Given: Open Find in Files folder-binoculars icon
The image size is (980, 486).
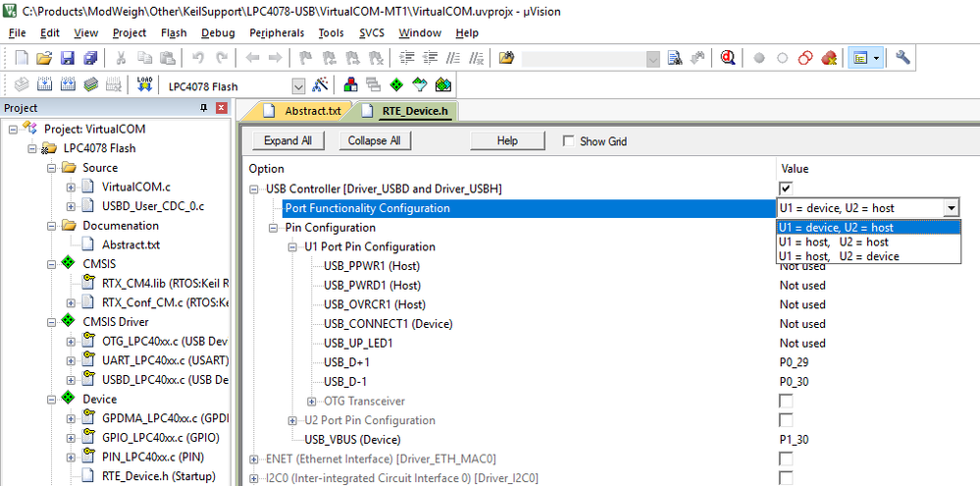Looking at the screenshot, I should tap(506, 58).
